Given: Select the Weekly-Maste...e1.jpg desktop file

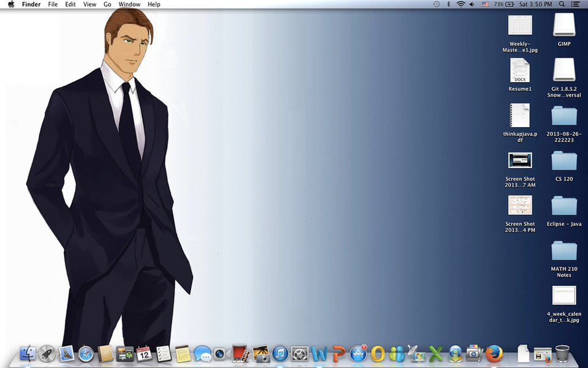Looking at the screenshot, I should click(520, 33).
